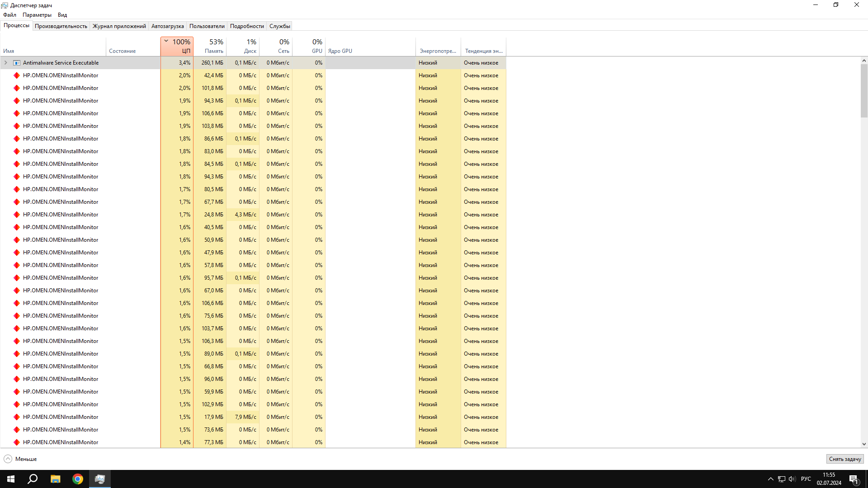Click the Task Manager taskbar icon
Image resolution: width=868 pixels, height=488 pixels.
coord(99,479)
